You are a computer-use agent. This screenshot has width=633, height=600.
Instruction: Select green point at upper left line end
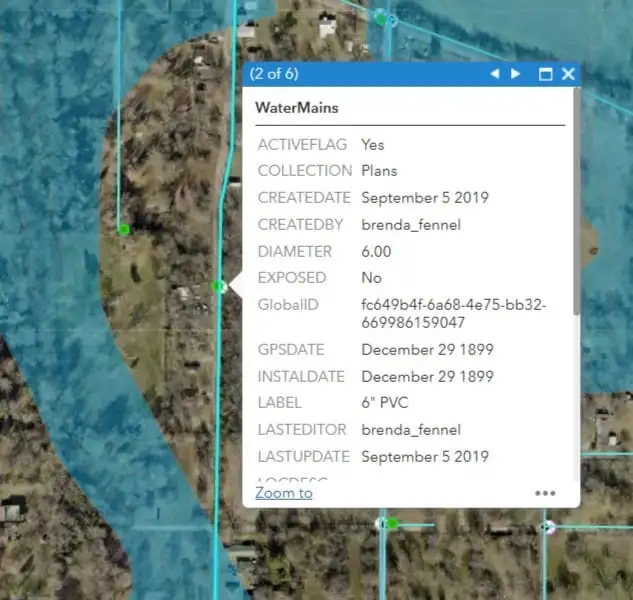[x=124, y=230]
